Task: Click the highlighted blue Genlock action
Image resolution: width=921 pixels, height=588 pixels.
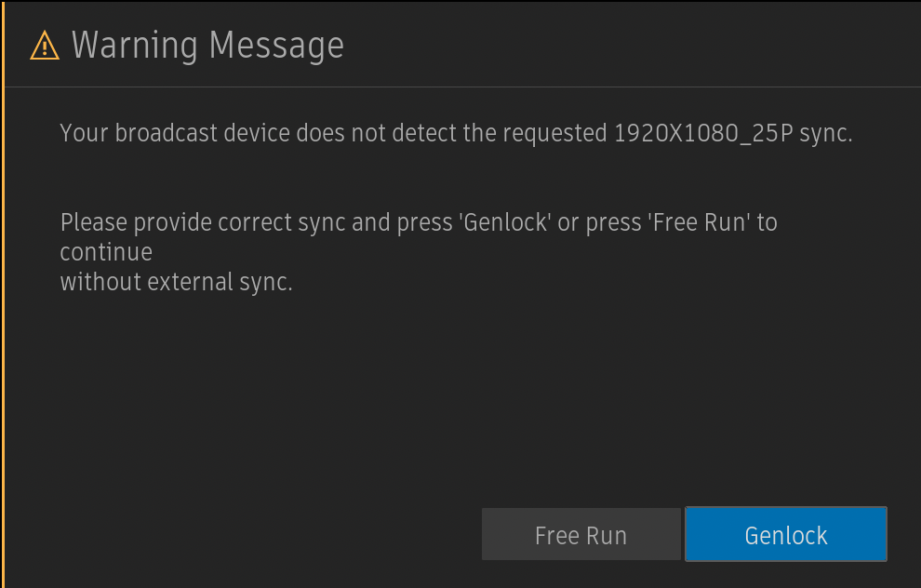Action: tap(785, 534)
